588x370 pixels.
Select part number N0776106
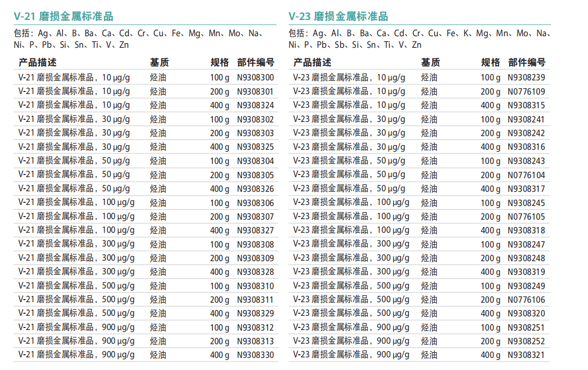tap(527, 300)
